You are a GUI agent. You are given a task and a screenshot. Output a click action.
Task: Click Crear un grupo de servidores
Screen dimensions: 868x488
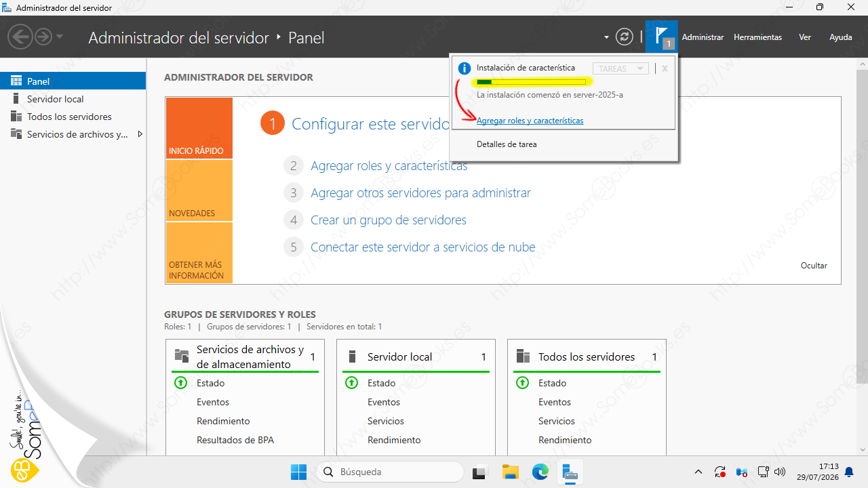coord(389,220)
